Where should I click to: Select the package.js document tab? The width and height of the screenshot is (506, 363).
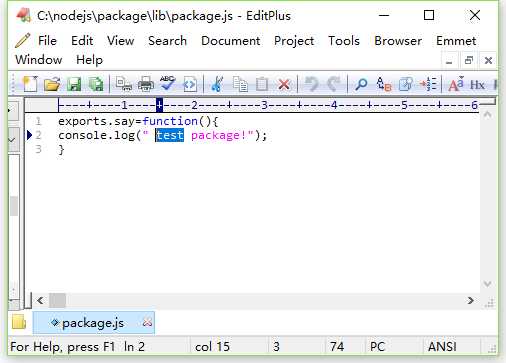pyautogui.click(x=93, y=323)
